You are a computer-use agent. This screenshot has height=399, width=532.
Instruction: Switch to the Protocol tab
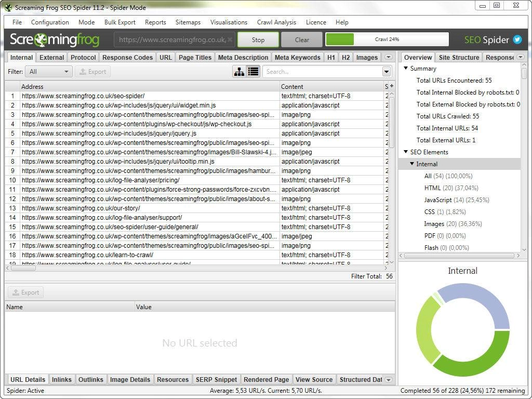83,57
